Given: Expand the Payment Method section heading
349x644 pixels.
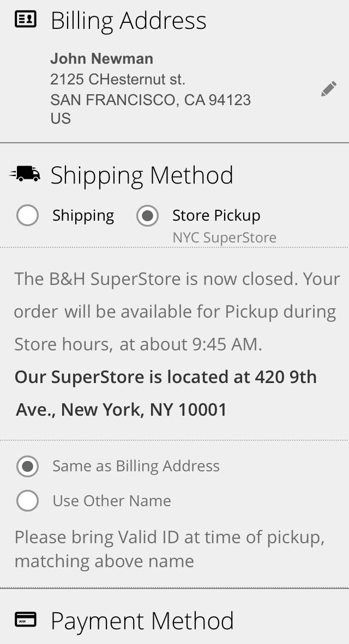Looking at the screenshot, I should (x=142, y=621).
